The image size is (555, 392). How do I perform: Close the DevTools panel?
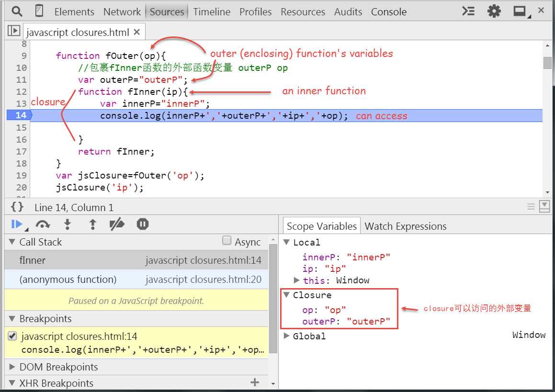point(541,11)
